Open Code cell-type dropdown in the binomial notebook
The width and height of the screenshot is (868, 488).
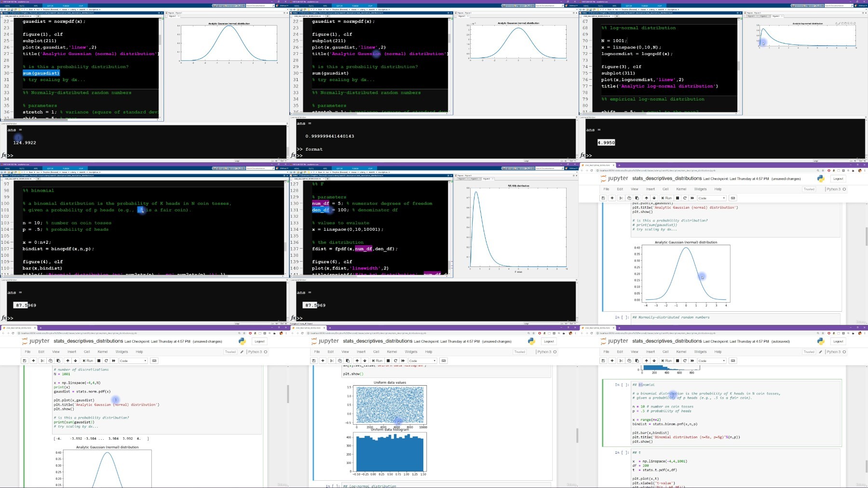(711, 361)
